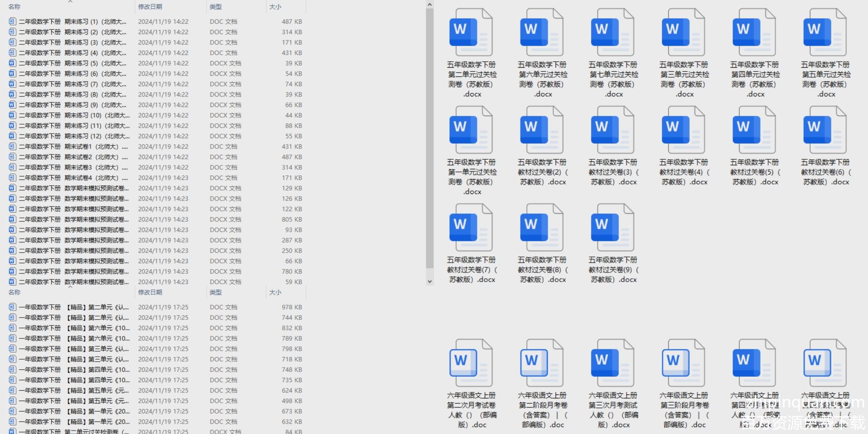Select 六年级语文上册 第三次月考测试 docx icon
868x434 pixels.
[612, 363]
